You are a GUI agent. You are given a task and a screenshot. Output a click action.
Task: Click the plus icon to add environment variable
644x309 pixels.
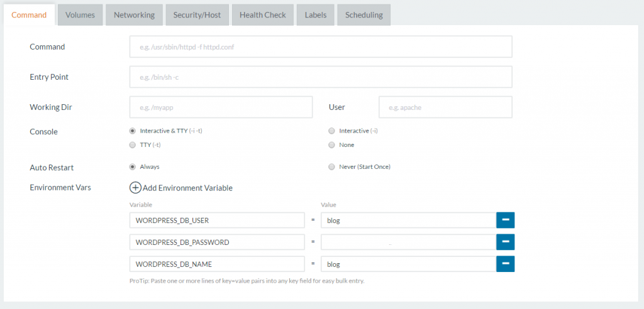(135, 188)
